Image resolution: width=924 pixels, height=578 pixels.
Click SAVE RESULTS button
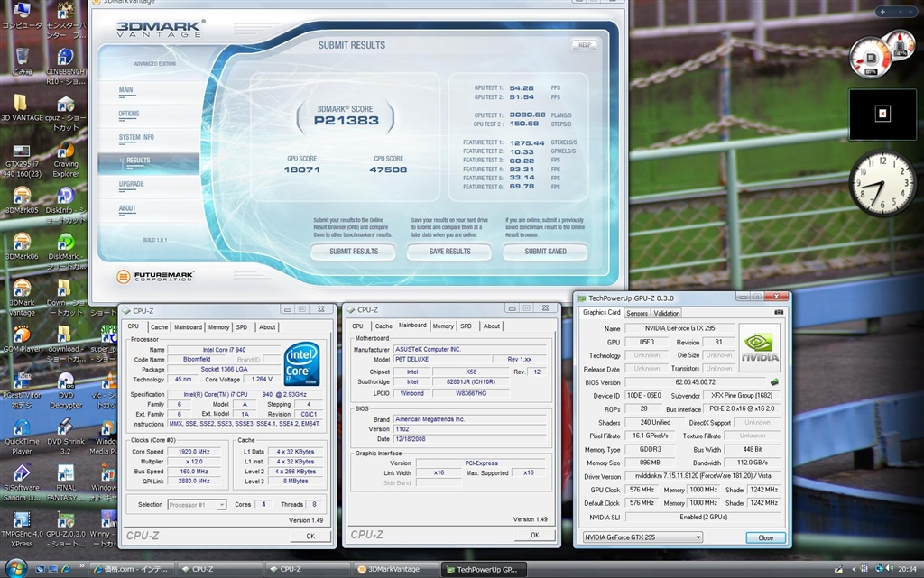point(449,252)
